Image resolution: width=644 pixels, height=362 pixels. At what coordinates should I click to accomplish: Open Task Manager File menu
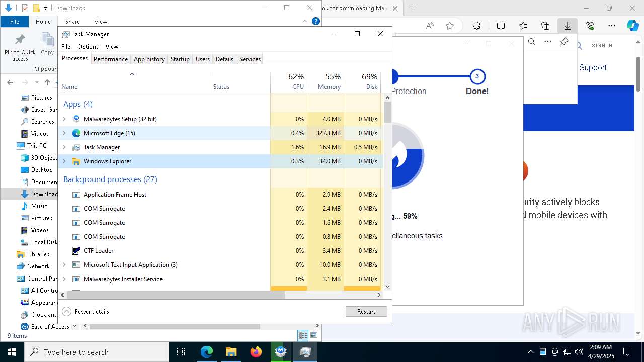[66, 47]
